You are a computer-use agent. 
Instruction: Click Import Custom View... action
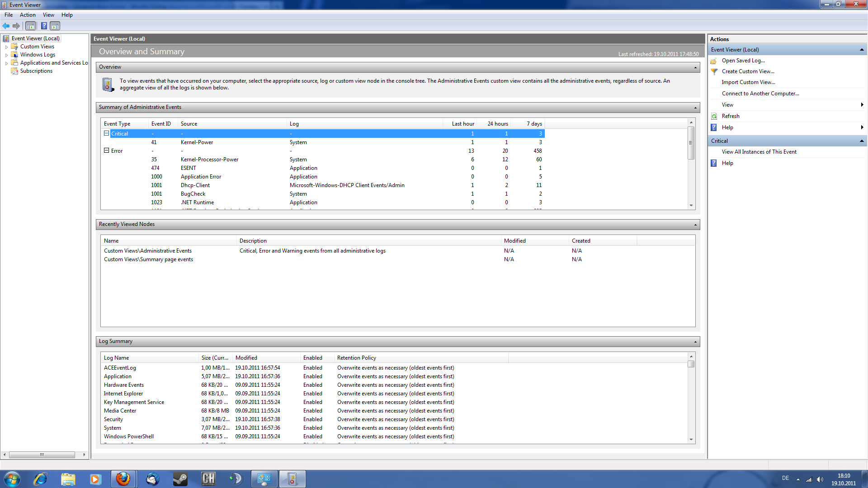coord(748,82)
